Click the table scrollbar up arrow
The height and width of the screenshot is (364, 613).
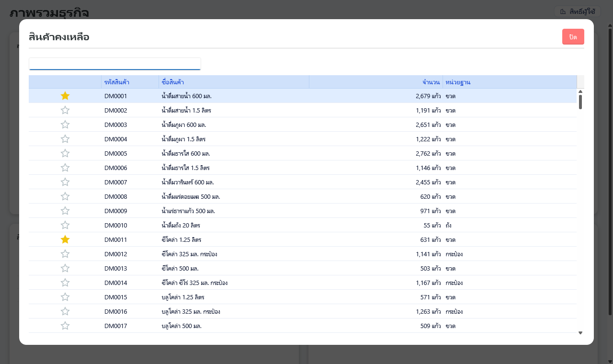[580, 91]
